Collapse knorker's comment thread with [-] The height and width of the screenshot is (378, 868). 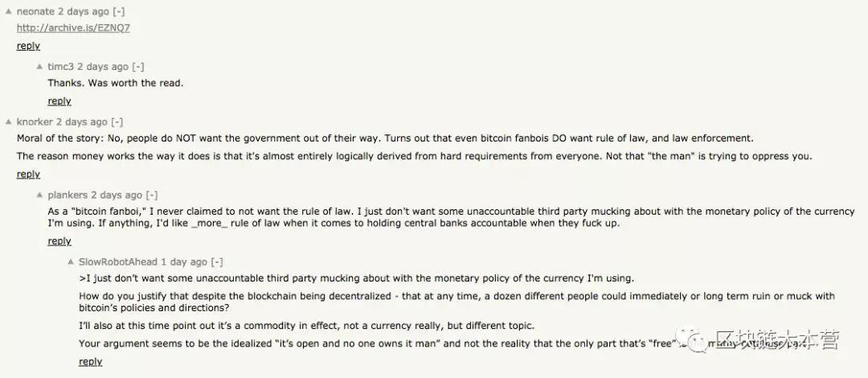(117, 122)
